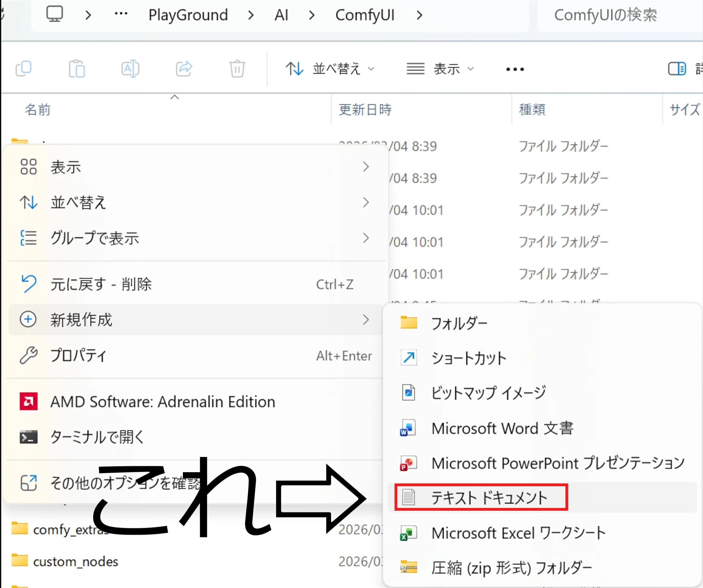Image resolution: width=703 pixels, height=588 pixels.
Task: Open グループで表示 submenu in context menu
Action: click(x=195, y=238)
